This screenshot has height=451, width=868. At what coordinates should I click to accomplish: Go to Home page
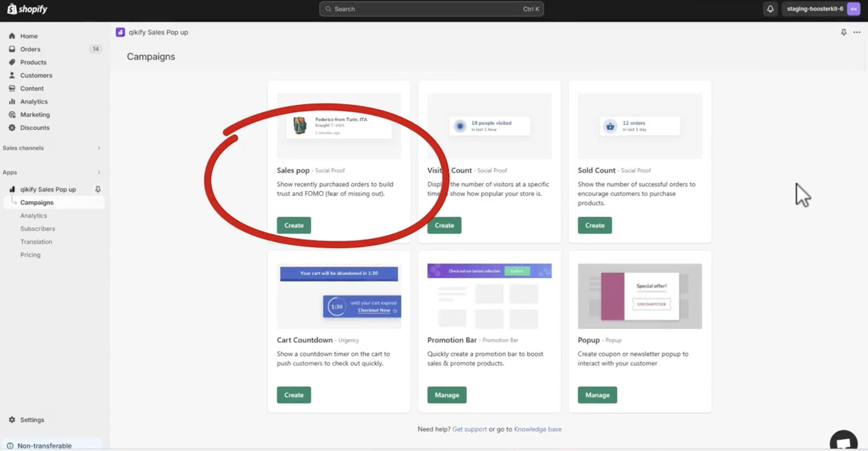pos(29,36)
